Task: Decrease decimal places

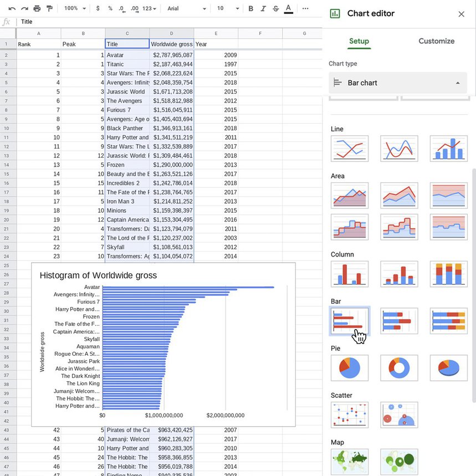Action: (x=122, y=8)
